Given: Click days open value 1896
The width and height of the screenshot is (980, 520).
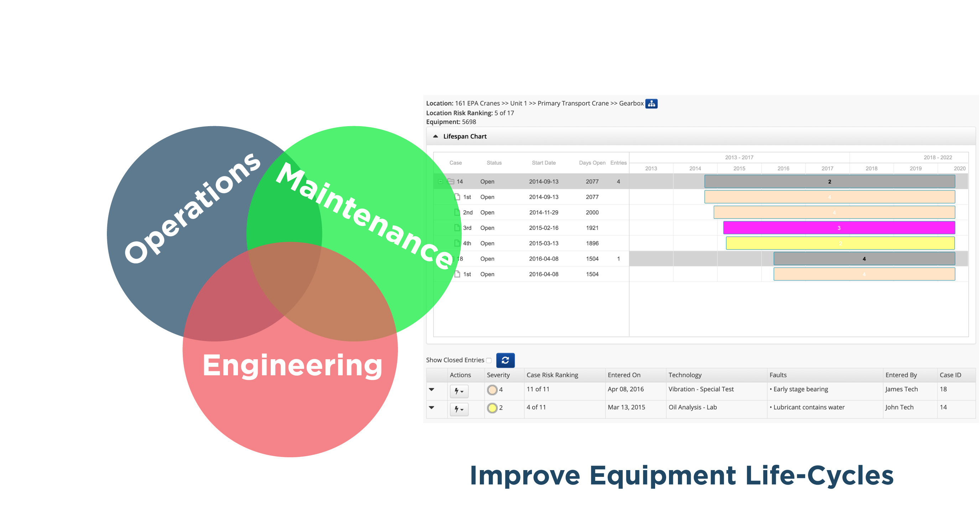Looking at the screenshot, I should (x=592, y=243).
